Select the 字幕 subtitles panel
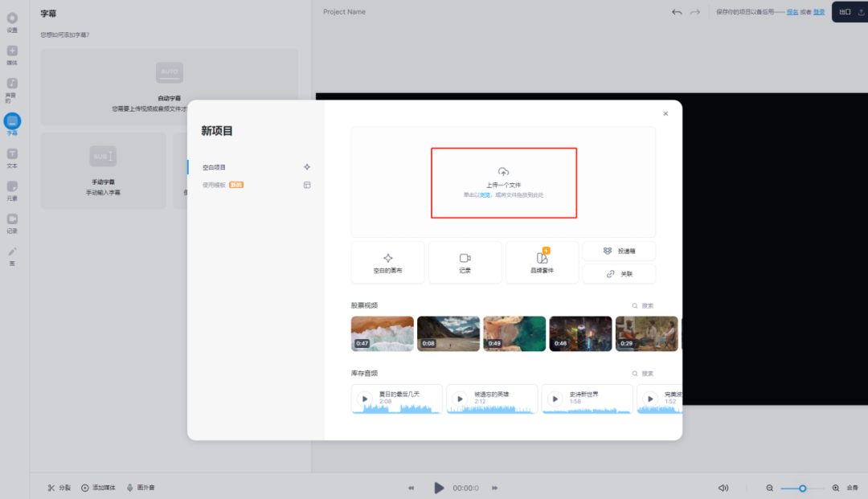The image size is (868, 499). (12, 122)
